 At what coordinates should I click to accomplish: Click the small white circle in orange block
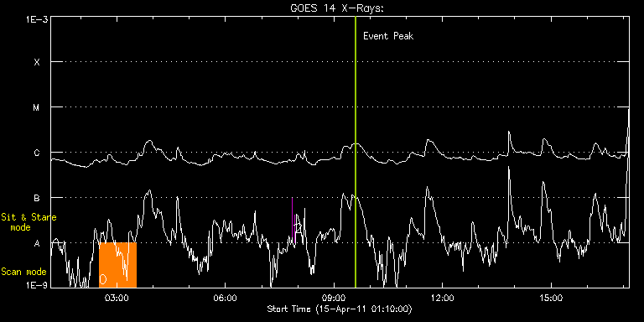[103, 279]
